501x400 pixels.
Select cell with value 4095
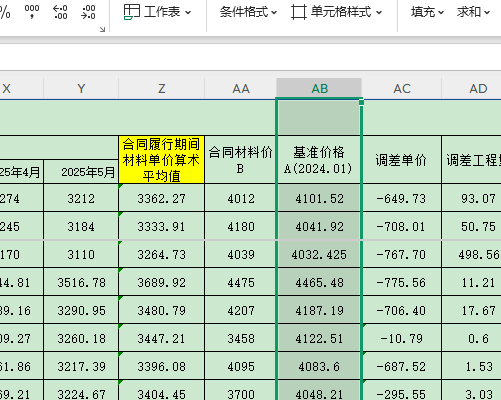point(240,366)
